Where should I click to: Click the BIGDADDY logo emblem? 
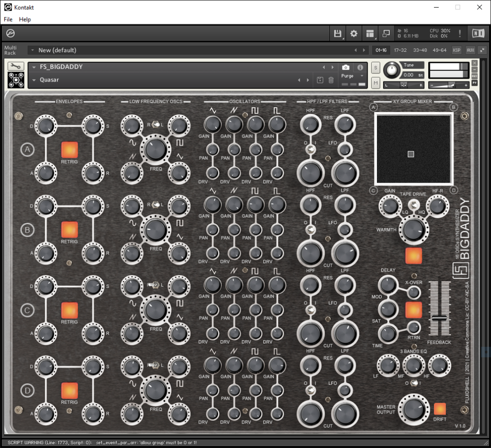click(461, 270)
